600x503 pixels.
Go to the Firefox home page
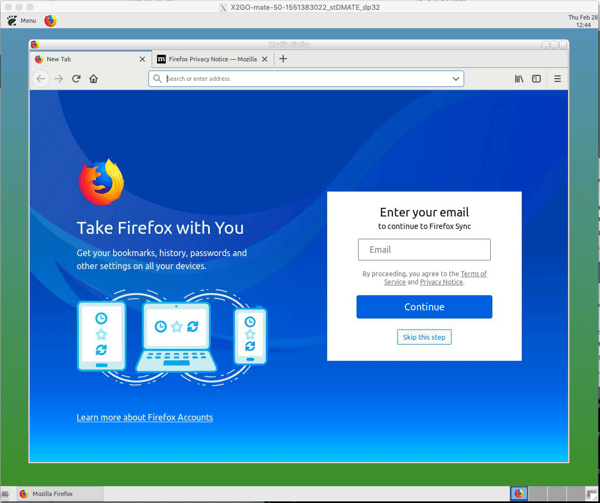(93, 79)
